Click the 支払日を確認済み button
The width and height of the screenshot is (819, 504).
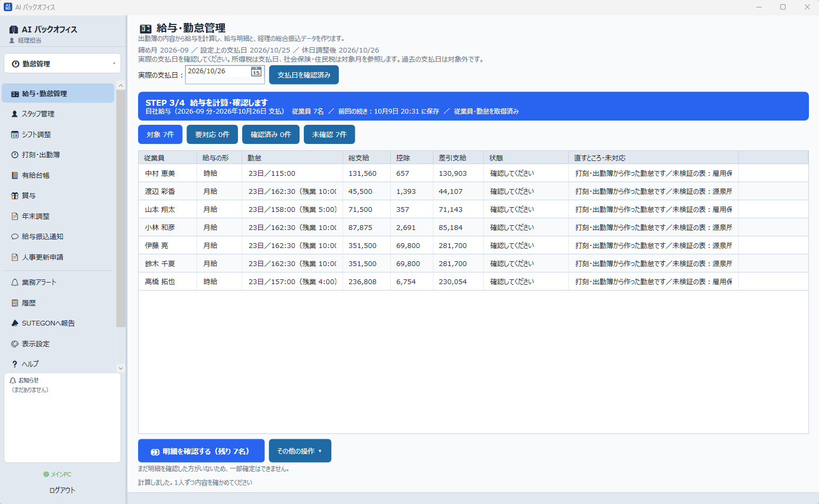(304, 75)
